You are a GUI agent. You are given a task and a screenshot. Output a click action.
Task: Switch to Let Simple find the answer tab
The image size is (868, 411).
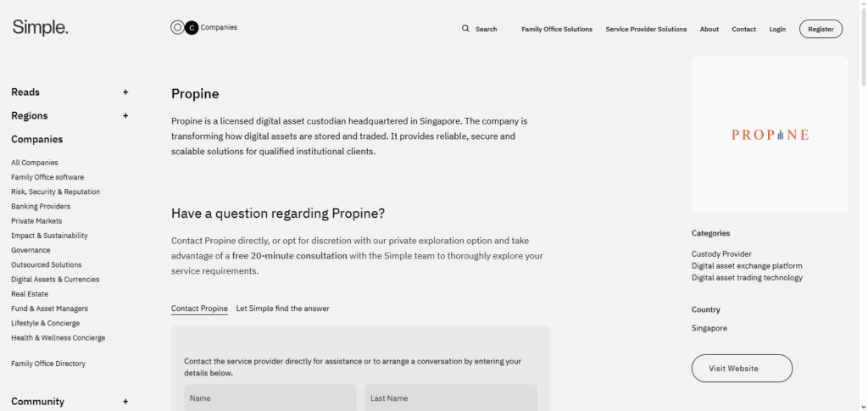click(x=283, y=308)
